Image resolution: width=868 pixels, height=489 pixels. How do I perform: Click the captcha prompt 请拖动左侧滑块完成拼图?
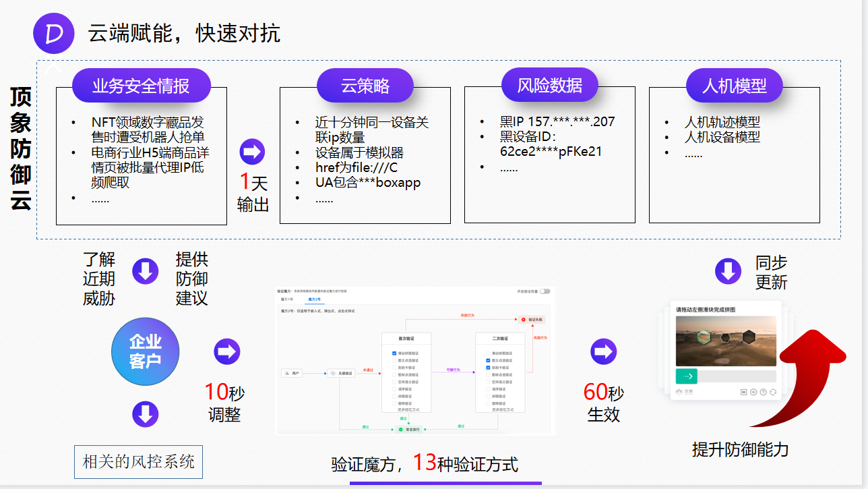tap(706, 310)
